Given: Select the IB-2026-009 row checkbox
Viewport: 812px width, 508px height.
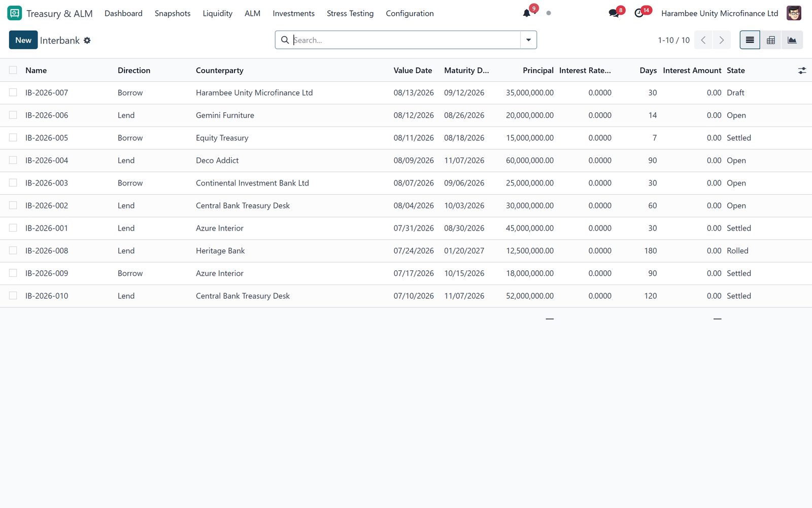Looking at the screenshot, I should 13,273.
